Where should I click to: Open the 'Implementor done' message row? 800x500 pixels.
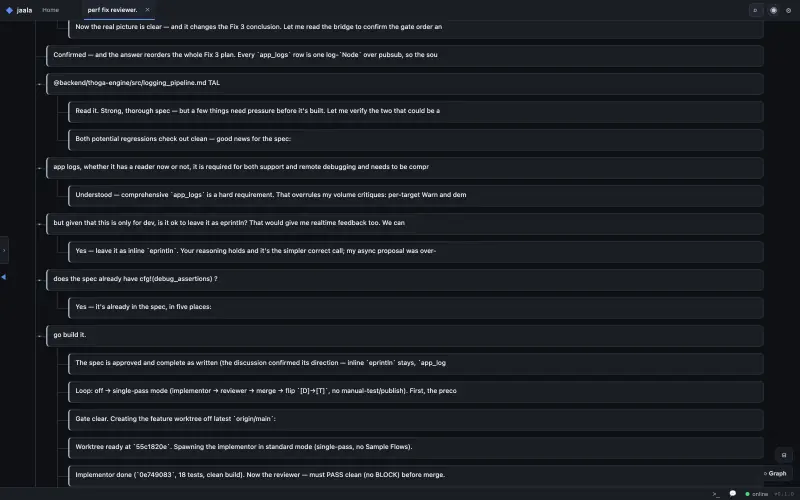(x=415, y=475)
